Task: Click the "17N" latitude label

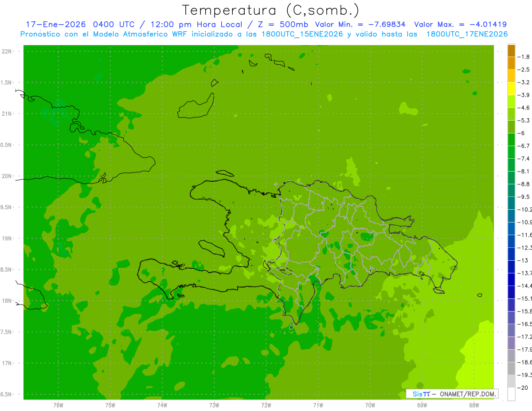Action: [6, 363]
